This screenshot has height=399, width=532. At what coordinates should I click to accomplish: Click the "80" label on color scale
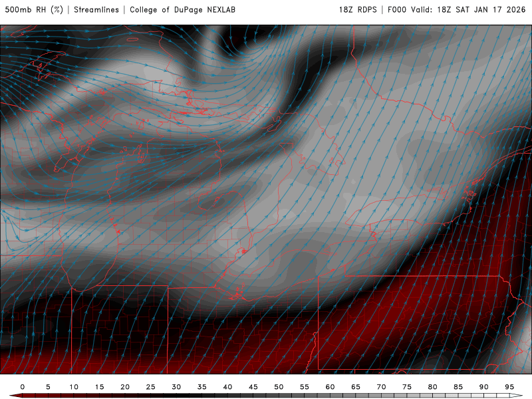[x=433, y=387]
